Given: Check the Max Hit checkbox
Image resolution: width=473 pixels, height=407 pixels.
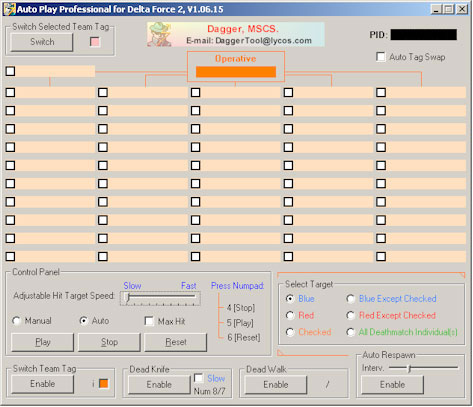Looking at the screenshot, I should [x=149, y=321].
